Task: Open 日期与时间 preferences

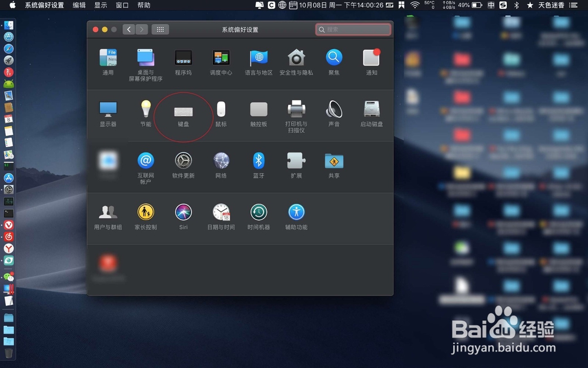Action: 221,217
